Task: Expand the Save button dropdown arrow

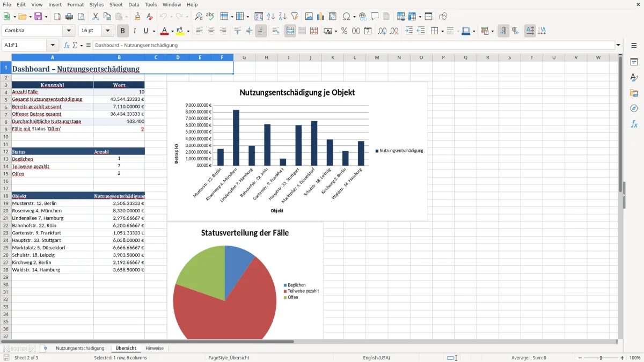Action: [x=46, y=17]
